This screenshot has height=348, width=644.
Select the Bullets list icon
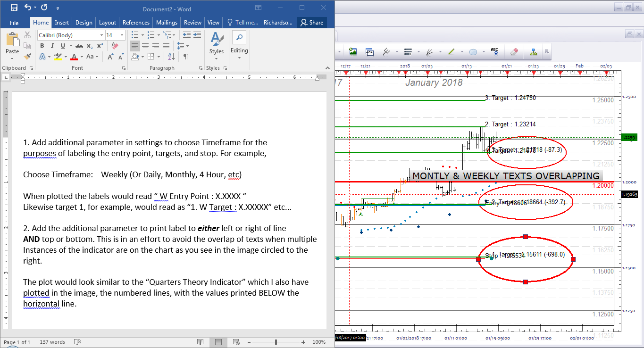coord(136,35)
